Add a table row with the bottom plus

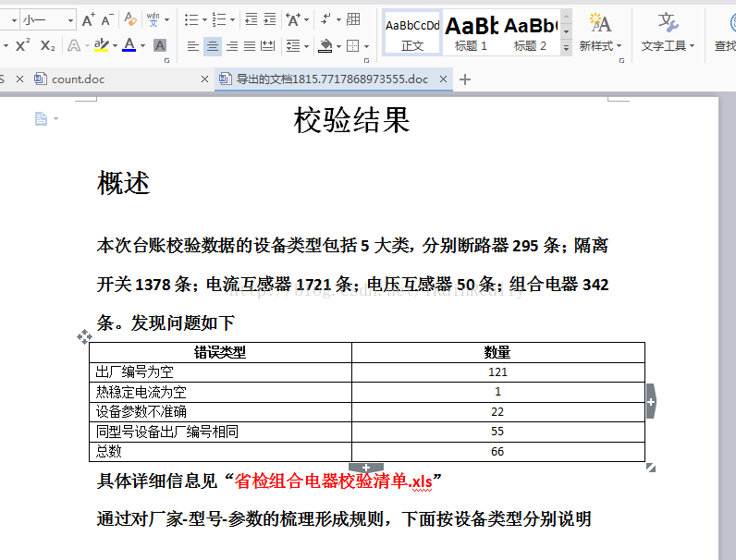tap(365, 468)
